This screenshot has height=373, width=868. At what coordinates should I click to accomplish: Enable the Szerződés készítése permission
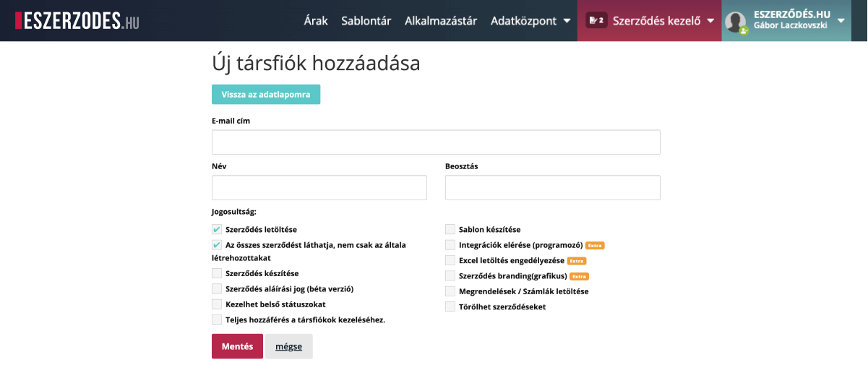click(x=217, y=273)
